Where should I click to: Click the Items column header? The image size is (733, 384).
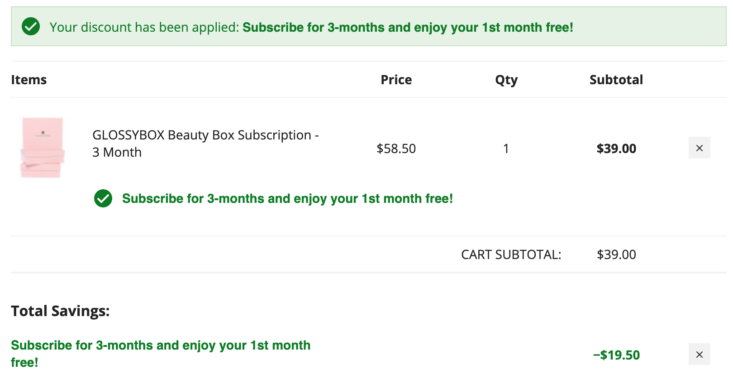[x=29, y=80]
